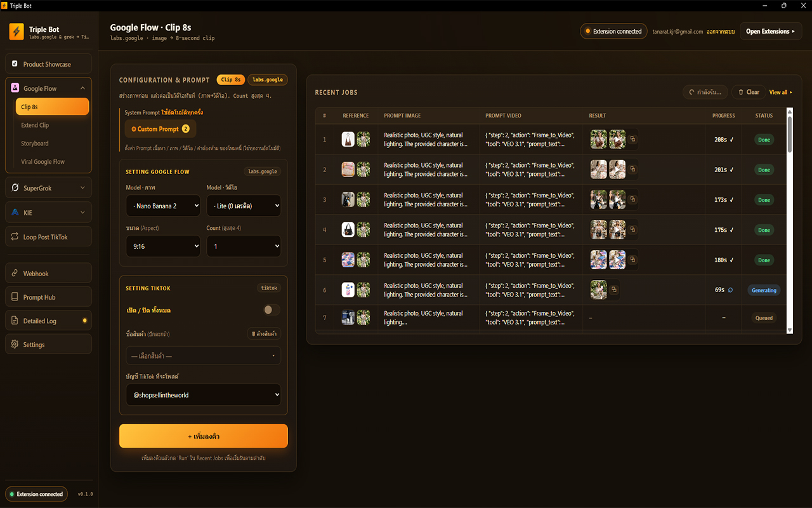Open the TikTok account @shopsellintheworld dropdown
Image resolution: width=812 pixels, height=508 pixels.
tap(203, 395)
